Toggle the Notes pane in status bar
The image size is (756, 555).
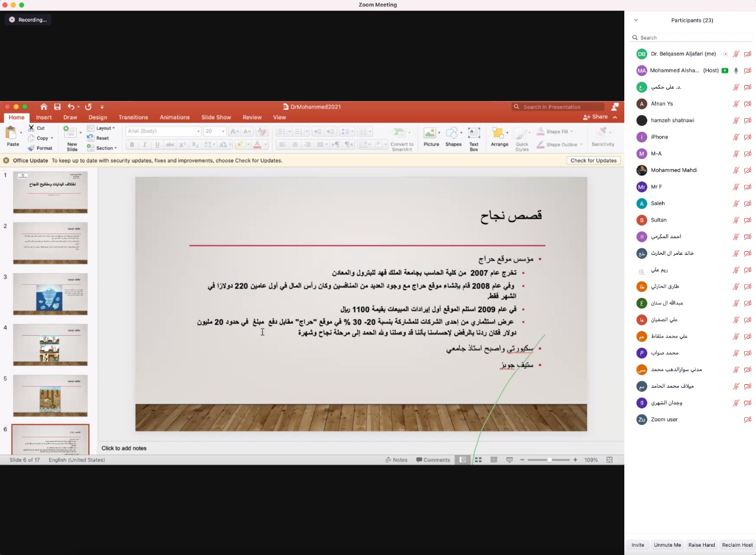click(396, 460)
